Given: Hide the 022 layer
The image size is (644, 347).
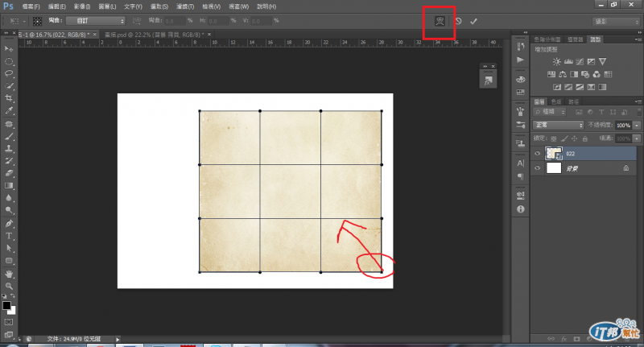Looking at the screenshot, I should pyautogui.click(x=537, y=154).
